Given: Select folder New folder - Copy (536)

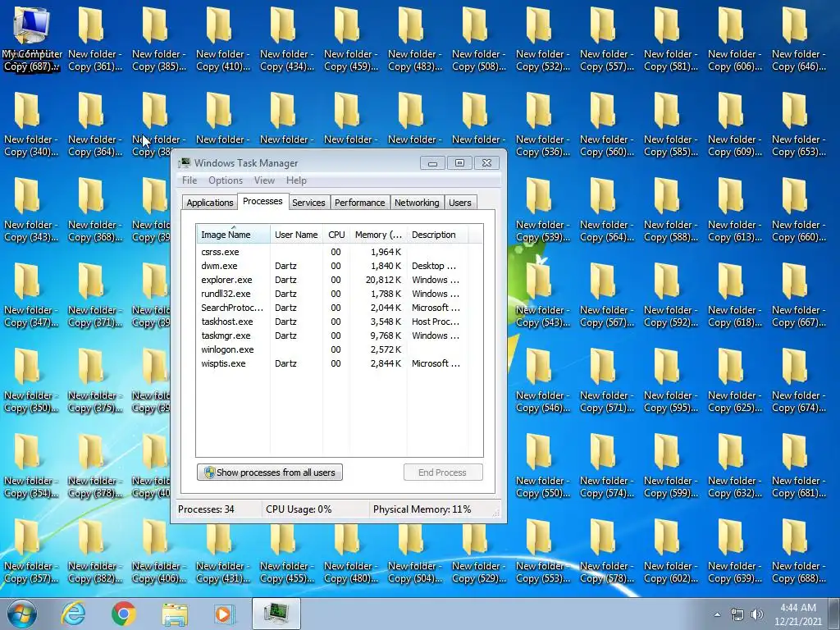Looking at the screenshot, I should [543, 125].
